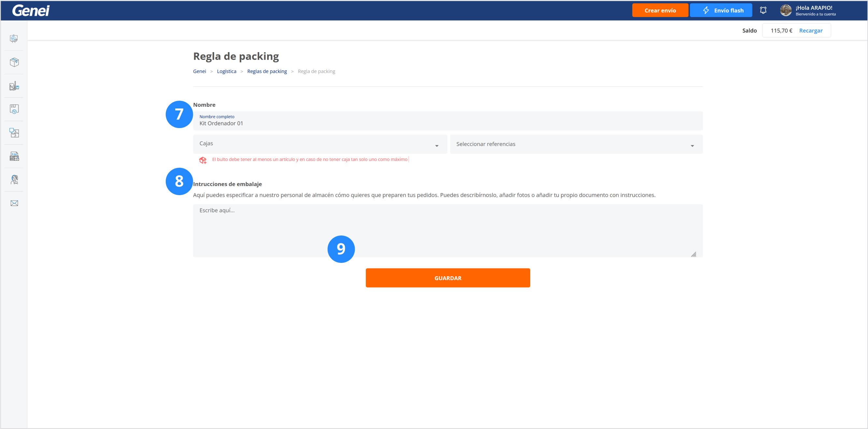
Task: Open messages via the envelope icon
Action: click(14, 203)
